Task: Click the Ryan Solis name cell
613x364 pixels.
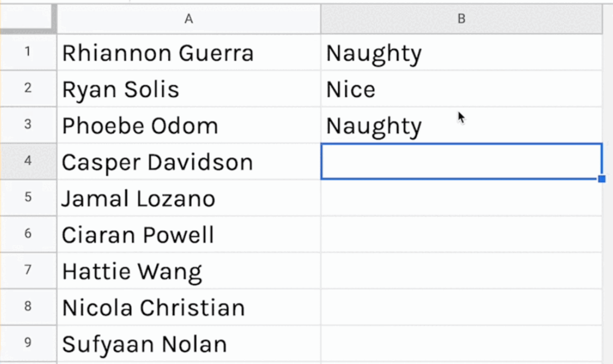Action: click(x=189, y=89)
